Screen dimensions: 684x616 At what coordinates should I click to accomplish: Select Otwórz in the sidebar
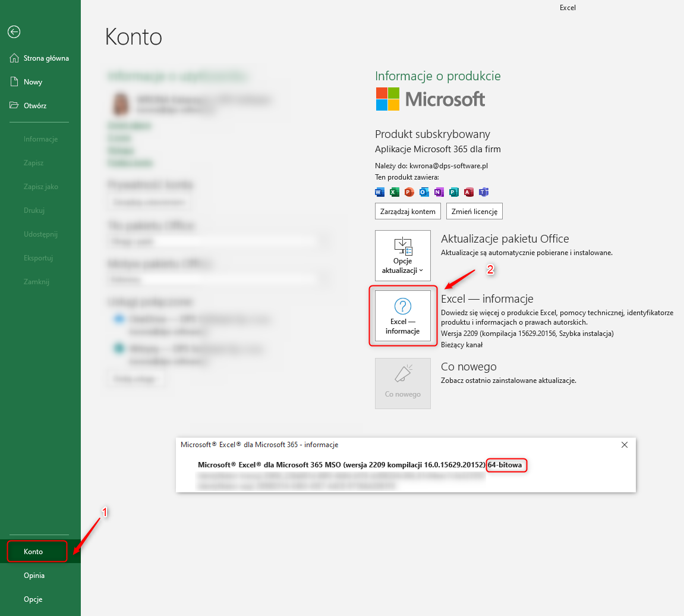tap(34, 106)
